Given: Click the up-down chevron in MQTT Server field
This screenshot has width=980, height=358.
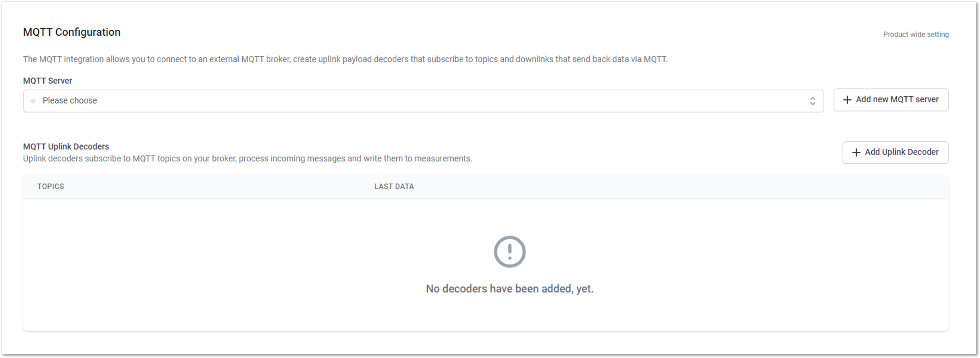Looking at the screenshot, I should [812, 101].
